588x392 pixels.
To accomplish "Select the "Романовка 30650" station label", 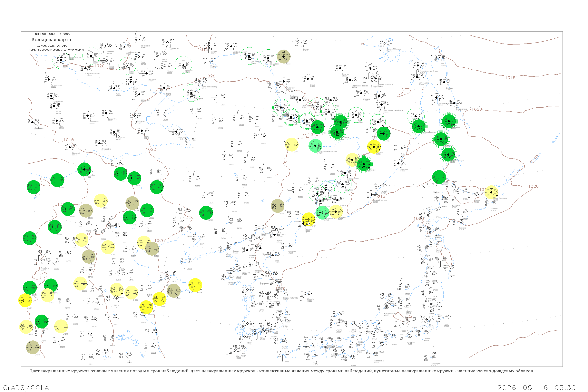I will click(x=145, y=47).
